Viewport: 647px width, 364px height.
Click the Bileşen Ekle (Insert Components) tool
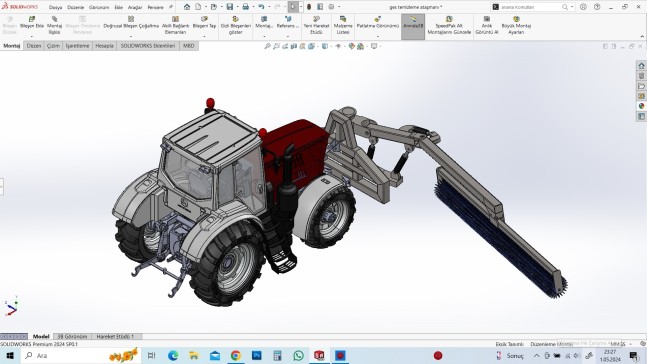pyautogui.click(x=32, y=22)
